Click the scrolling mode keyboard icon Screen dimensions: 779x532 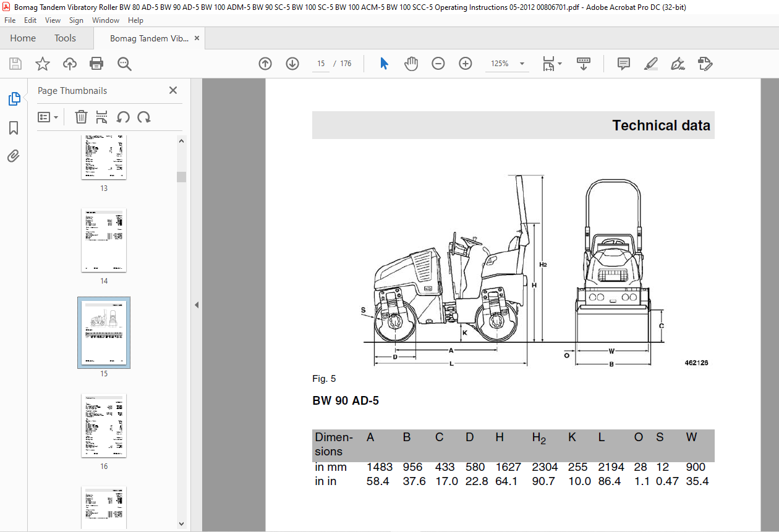point(584,64)
